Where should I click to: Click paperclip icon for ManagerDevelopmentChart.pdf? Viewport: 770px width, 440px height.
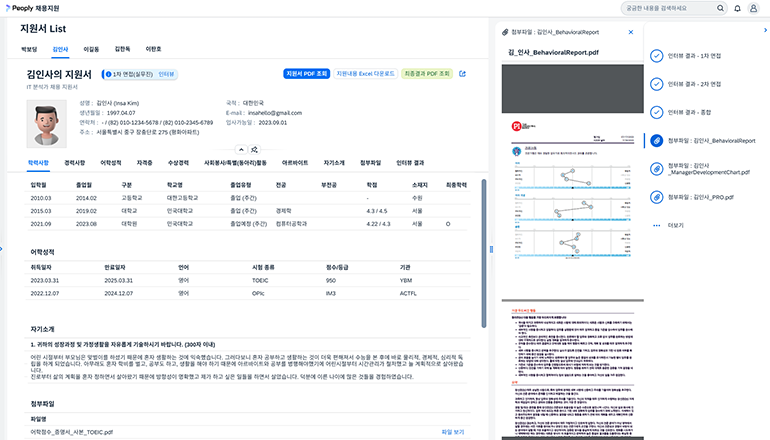coord(657,169)
